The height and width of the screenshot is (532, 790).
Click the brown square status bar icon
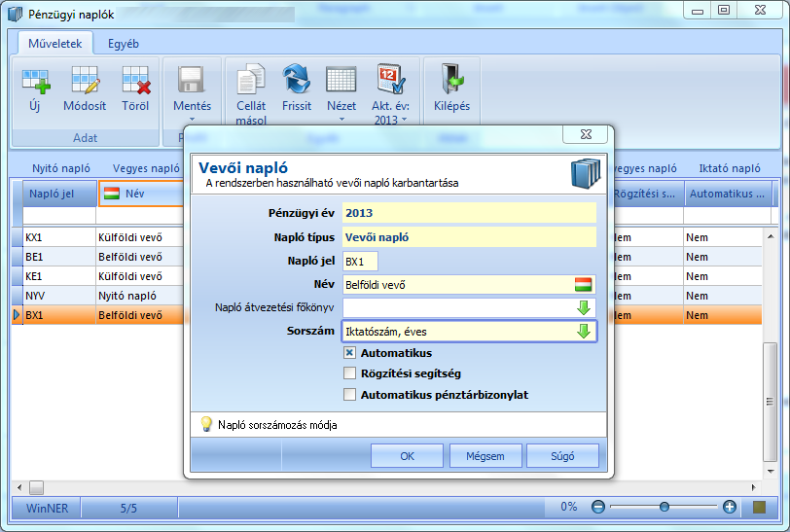click(x=759, y=508)
